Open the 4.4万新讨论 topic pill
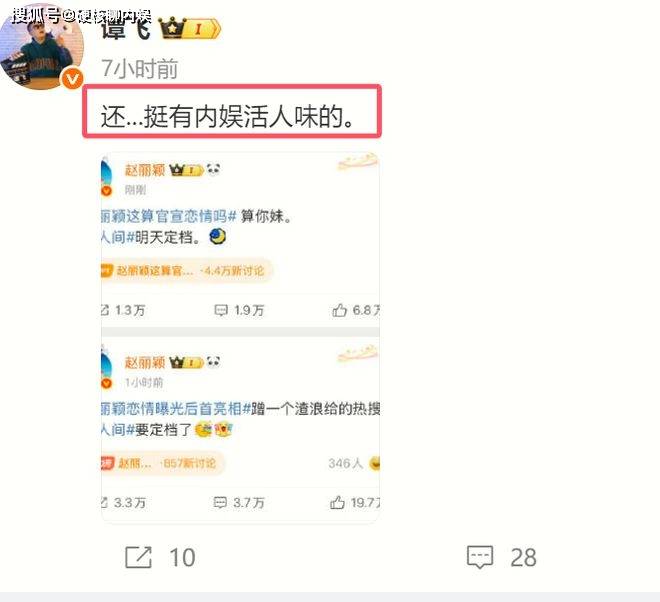Viewport: 660px width, 602px height. click(x=187, y=270)
